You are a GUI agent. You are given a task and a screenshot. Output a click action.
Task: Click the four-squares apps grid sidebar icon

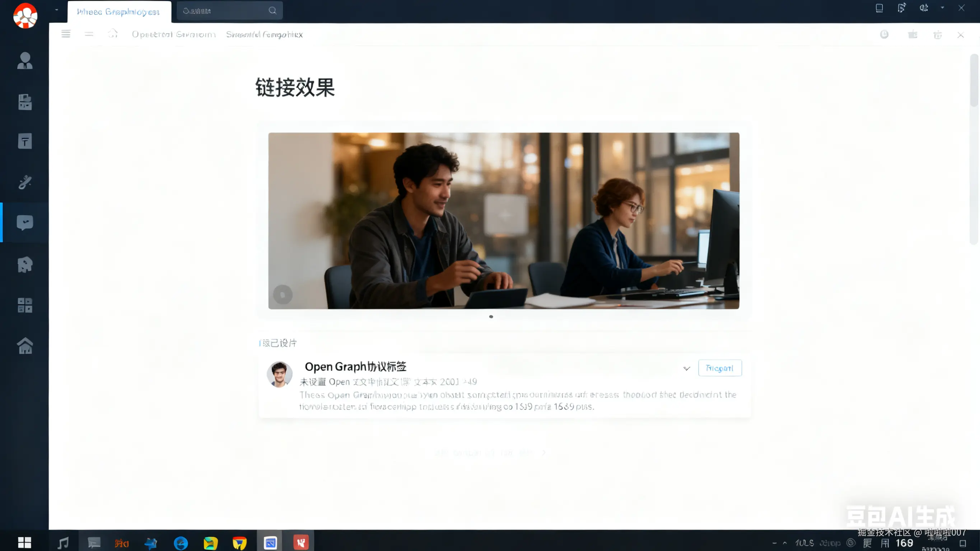(25, 305)
